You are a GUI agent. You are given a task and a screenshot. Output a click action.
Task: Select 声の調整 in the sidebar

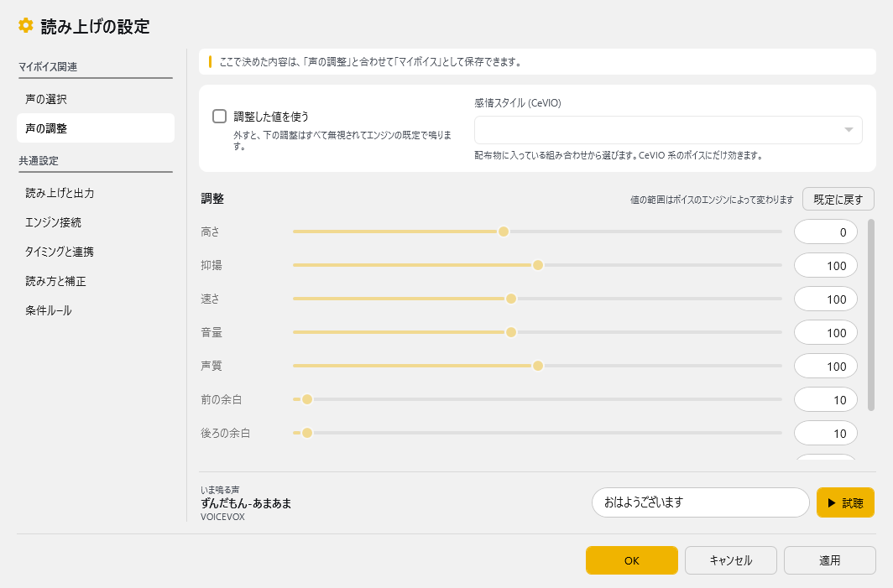coord(95,128)
